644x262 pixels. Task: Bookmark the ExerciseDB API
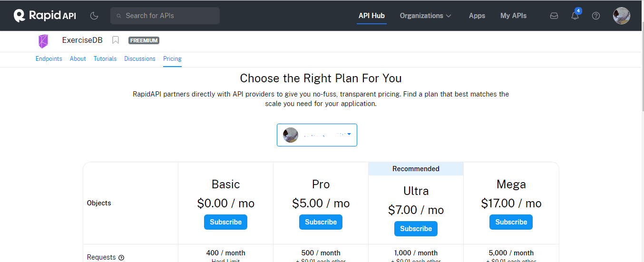coord(116,40)
